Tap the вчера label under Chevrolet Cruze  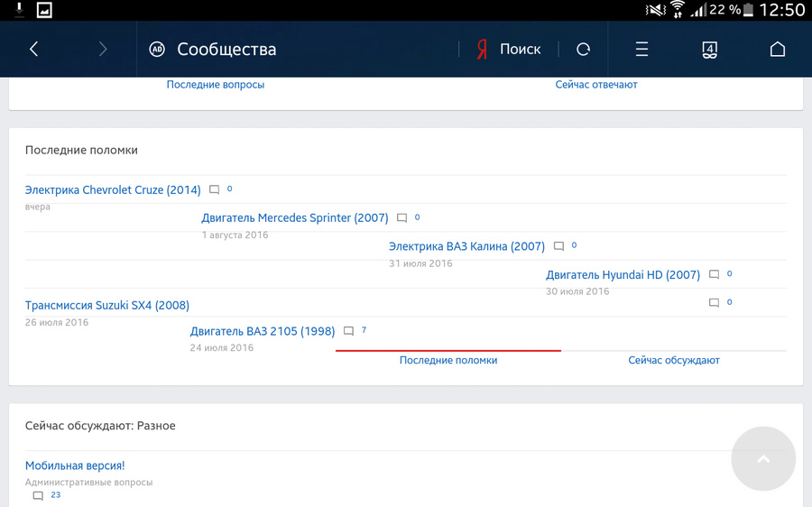click(38, 207)
